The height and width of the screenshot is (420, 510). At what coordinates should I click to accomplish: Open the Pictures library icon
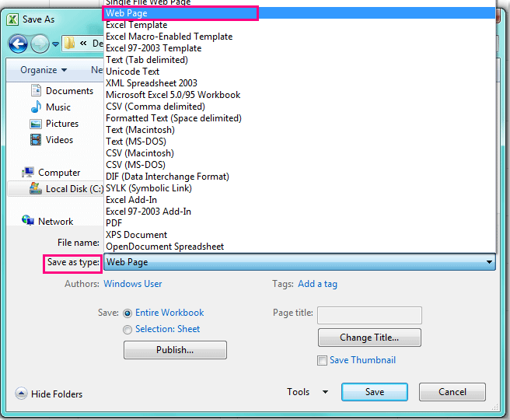click(36, 124)
